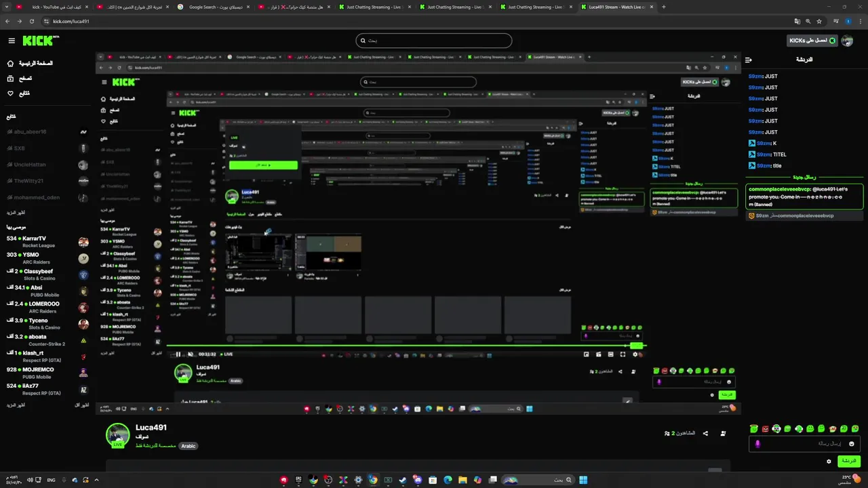This screenshot has height=488, width=868.
Task: Collapse recommended list with 'show less'
Action: pyautogui.click(x=81, y=405)
